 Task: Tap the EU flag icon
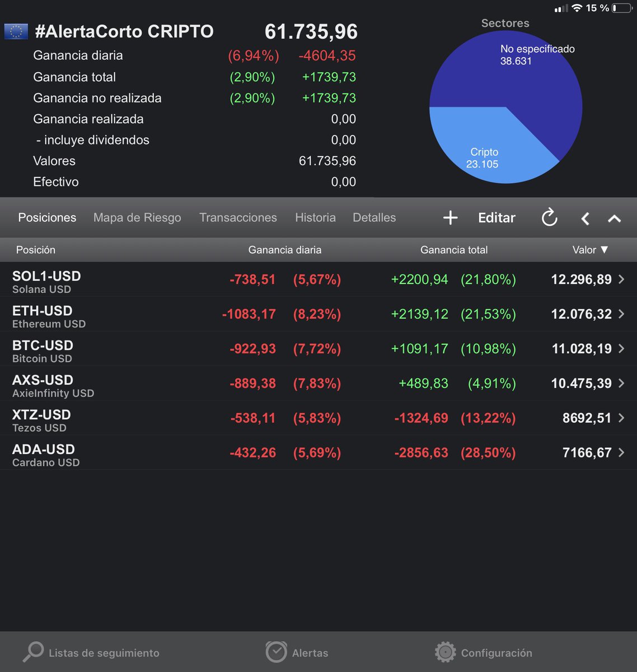[16, 31]
